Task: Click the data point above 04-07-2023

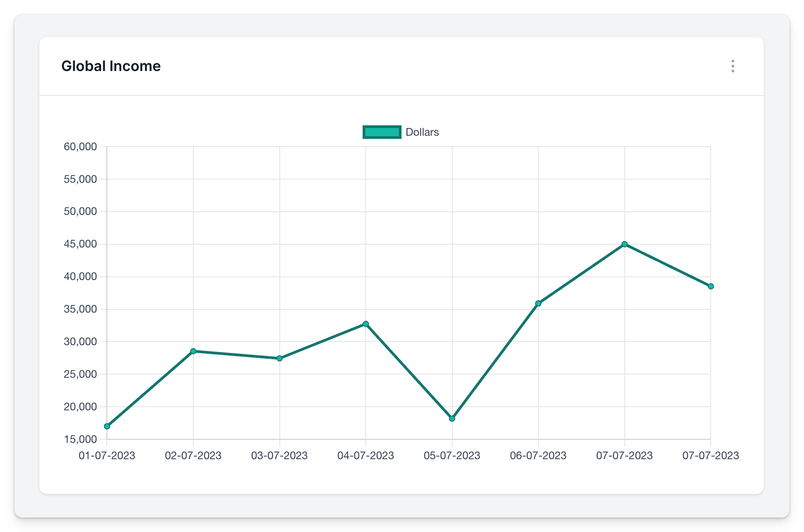Action: (x=366, y=324)
